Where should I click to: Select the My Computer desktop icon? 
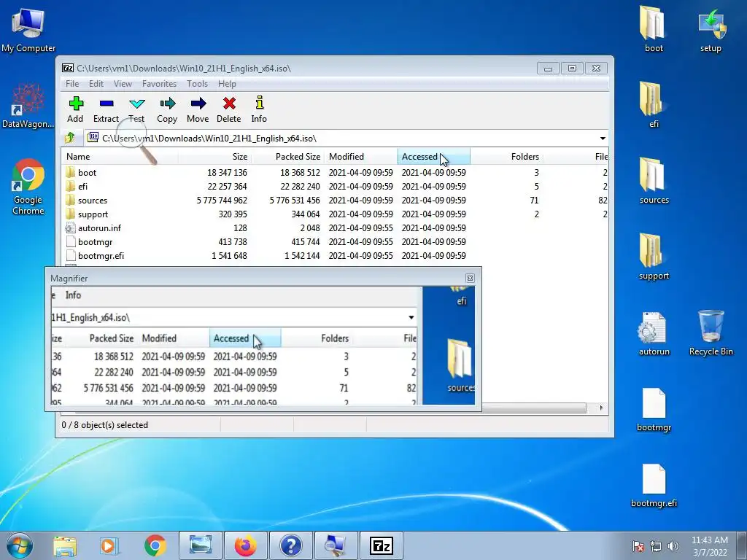(x=28, y=30)
